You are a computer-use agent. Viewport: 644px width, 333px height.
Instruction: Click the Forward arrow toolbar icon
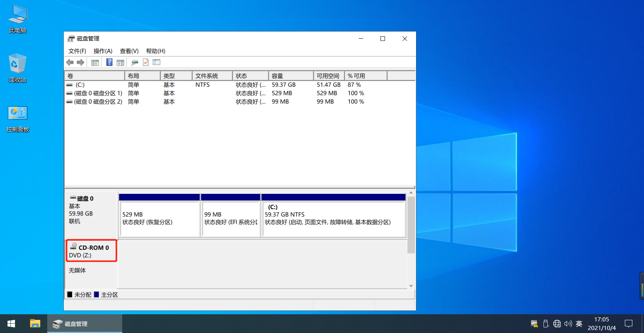(x=80, y=63)
